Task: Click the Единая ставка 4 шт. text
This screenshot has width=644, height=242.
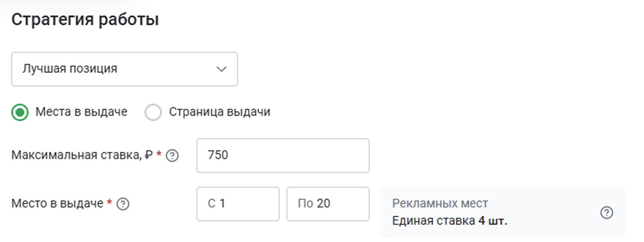Action: [x=449, y=221]
